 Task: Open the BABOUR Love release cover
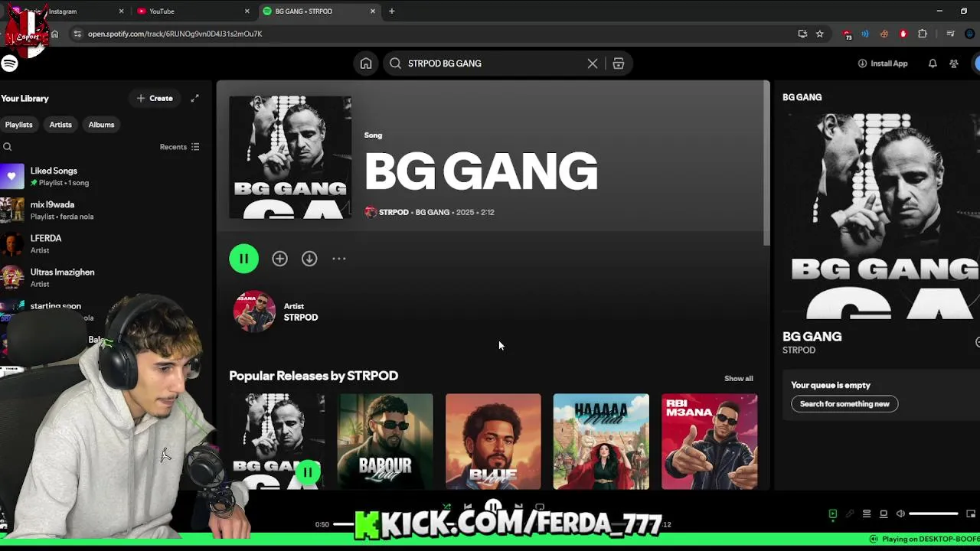point(385,442)
